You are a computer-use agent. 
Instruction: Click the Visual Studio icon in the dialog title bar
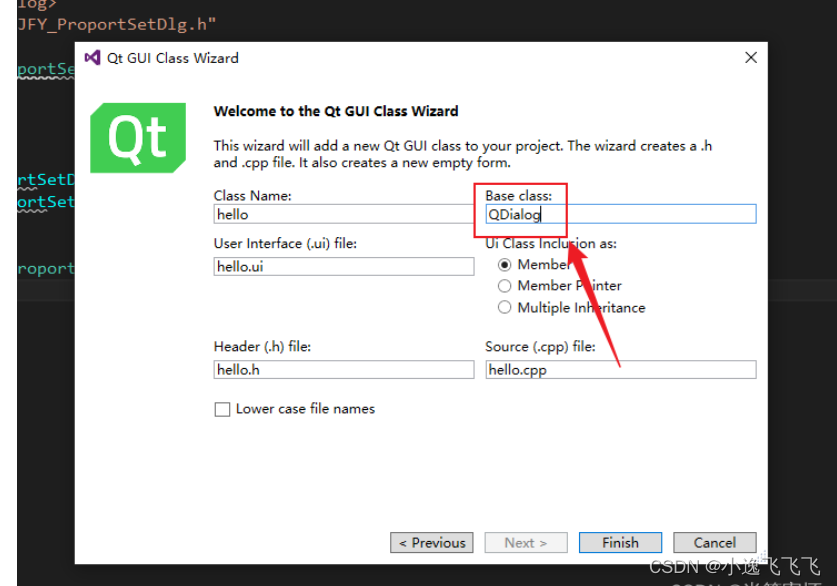(91, 57)
